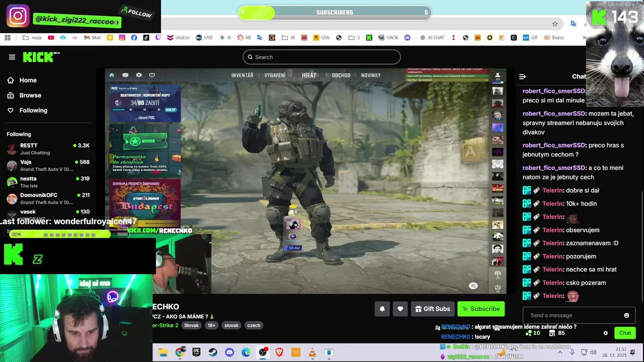Open the Ulož.to bookmark

point(178,38)
